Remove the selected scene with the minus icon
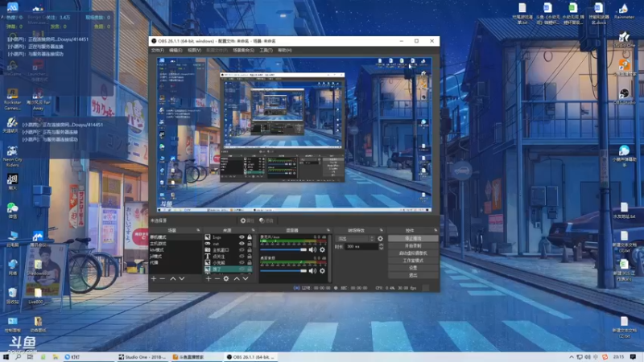The image size is (644, 362). coord(163,278)
